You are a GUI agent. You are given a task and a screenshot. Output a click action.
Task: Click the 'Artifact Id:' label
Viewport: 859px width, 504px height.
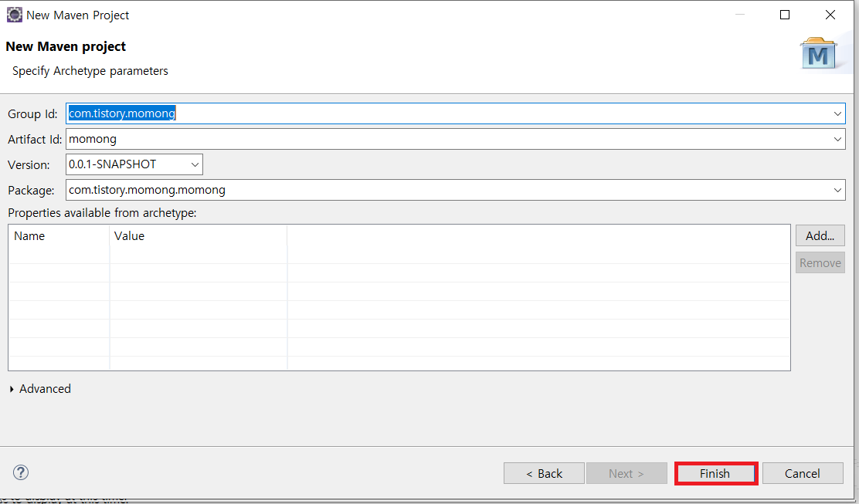pyautogui.click(x=35, y=140)
